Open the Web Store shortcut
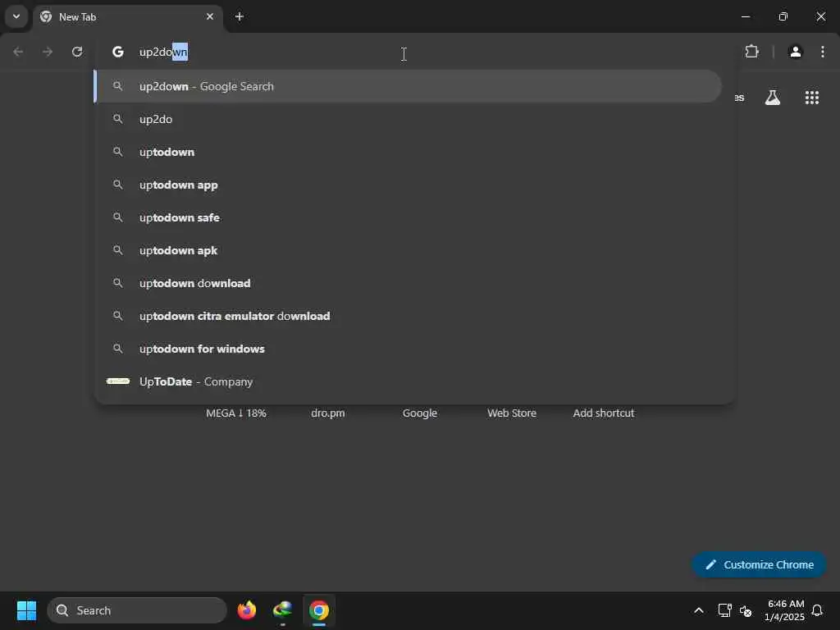This screenshot has height=630, width=840. (x=512, y=413)
